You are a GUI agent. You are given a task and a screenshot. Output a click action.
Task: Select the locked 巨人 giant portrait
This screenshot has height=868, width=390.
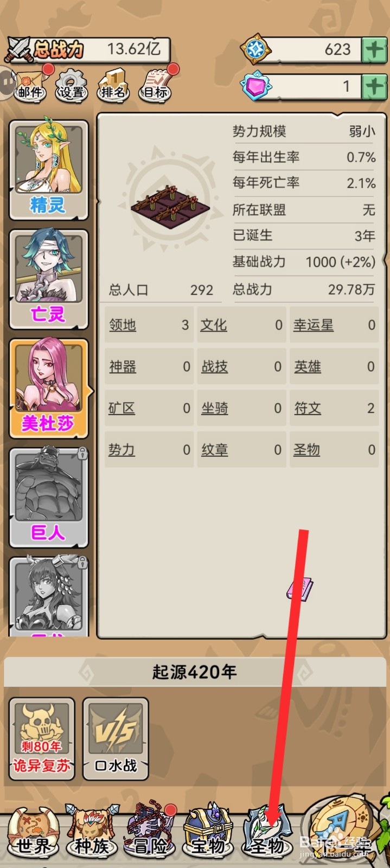(x=49, y=497)
